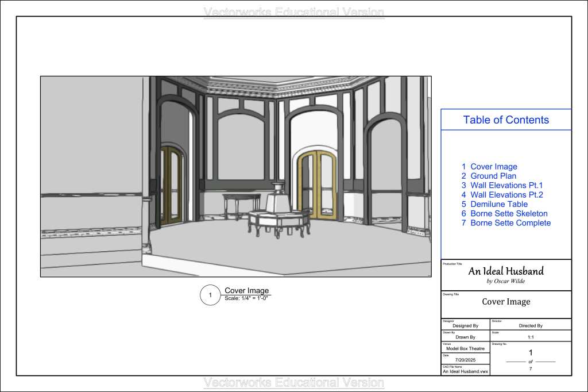588x392 pixels.
Task: Select the scale text under Cover Image label
Action: [246, 298]
